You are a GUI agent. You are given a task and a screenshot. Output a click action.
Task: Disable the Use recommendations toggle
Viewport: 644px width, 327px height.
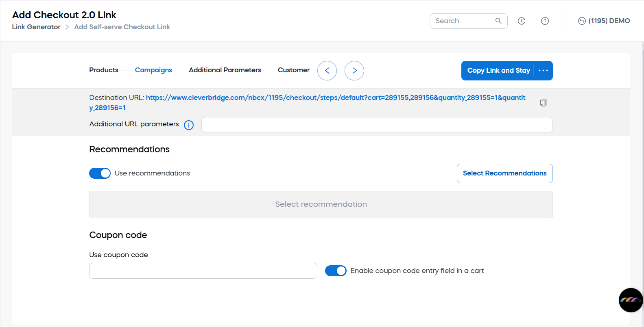(100, 173)
